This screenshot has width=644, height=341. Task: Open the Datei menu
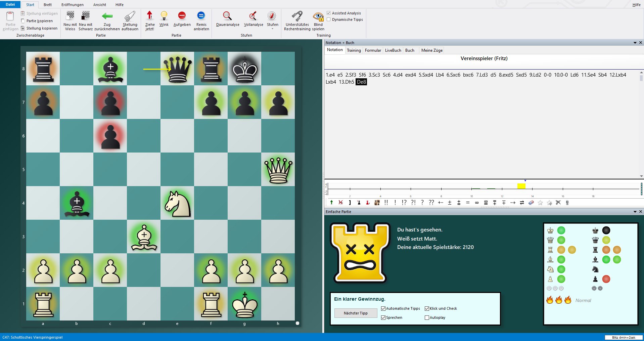point(10,4)
